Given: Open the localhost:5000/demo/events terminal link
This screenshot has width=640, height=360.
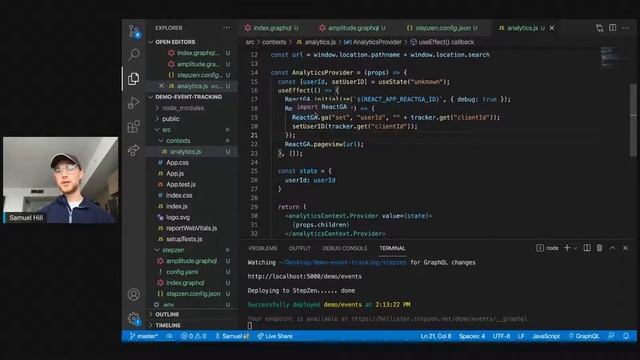Looking at the screenshot, I should coord(304,276).
